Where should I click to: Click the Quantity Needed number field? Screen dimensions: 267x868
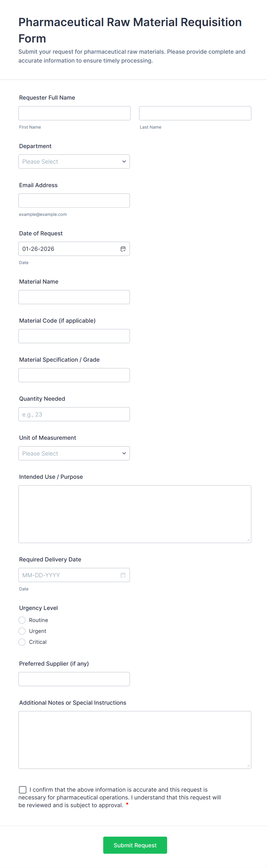pyautogui.click(x=74, y=414)
